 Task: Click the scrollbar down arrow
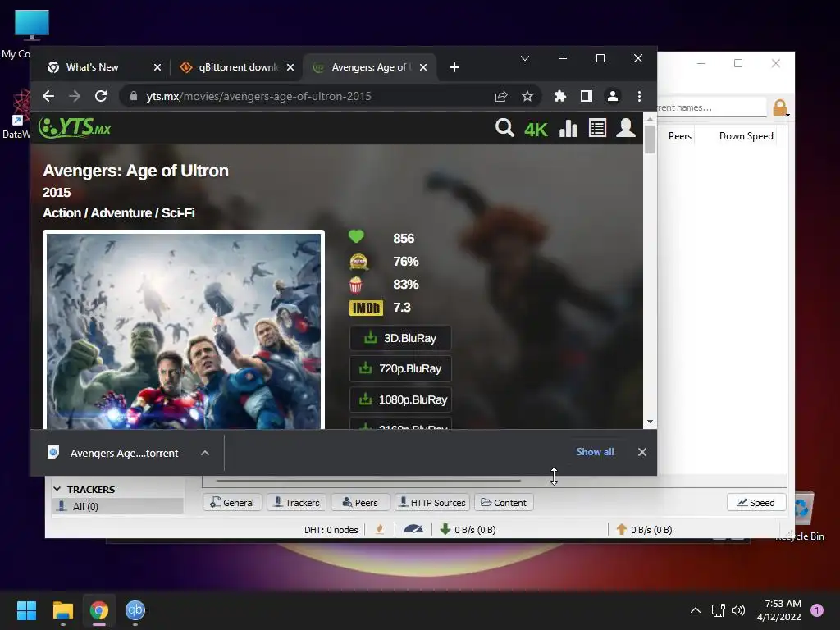coord(650,422)
